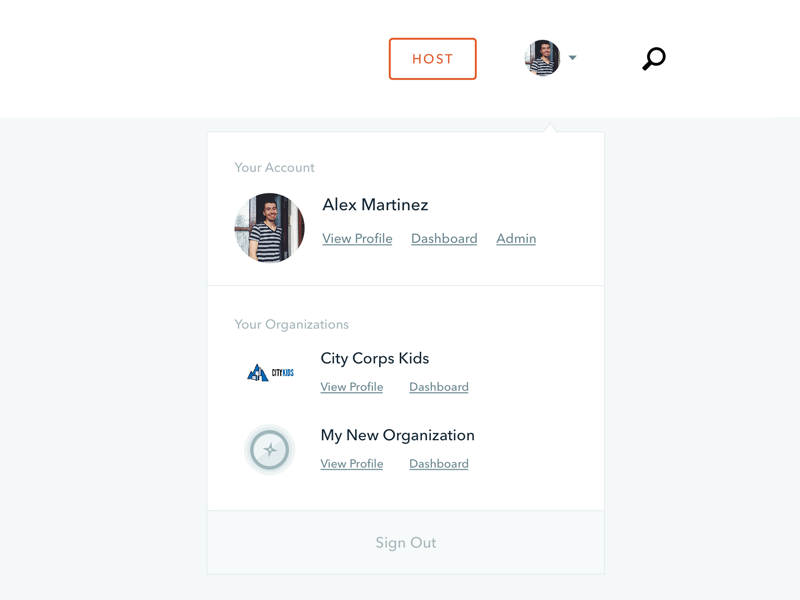Select the City Corps Kids name

[x=375, y=358]
